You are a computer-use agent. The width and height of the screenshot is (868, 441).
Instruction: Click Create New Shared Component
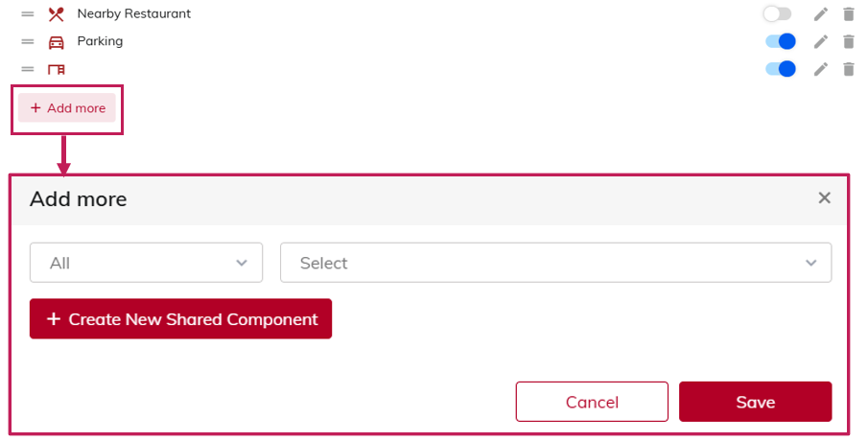[x=180, y=319]
